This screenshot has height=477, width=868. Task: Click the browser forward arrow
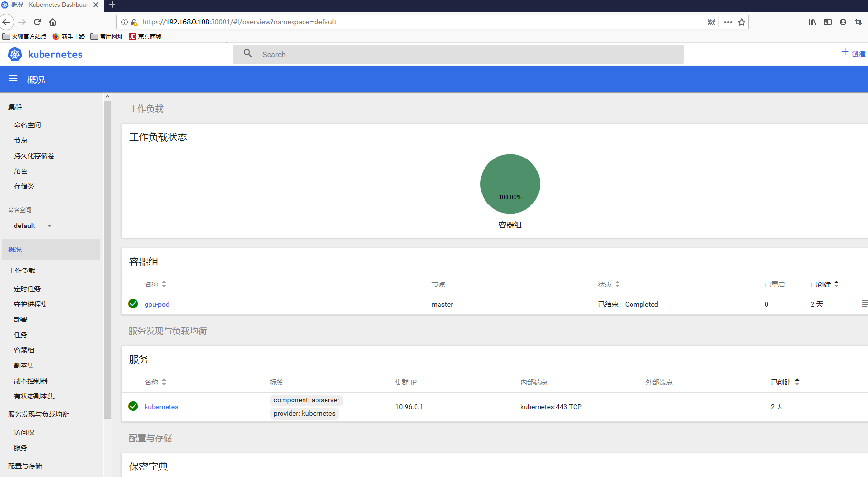(x=22, y=22)
